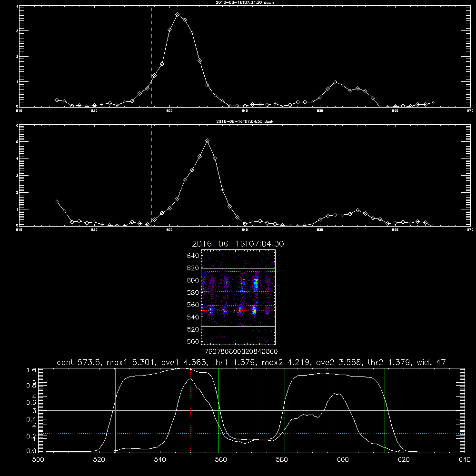Viewport: 476px width, 476px height.
Task: Click x-axis label 560 of bottom plot
Action: coord(221,460)
